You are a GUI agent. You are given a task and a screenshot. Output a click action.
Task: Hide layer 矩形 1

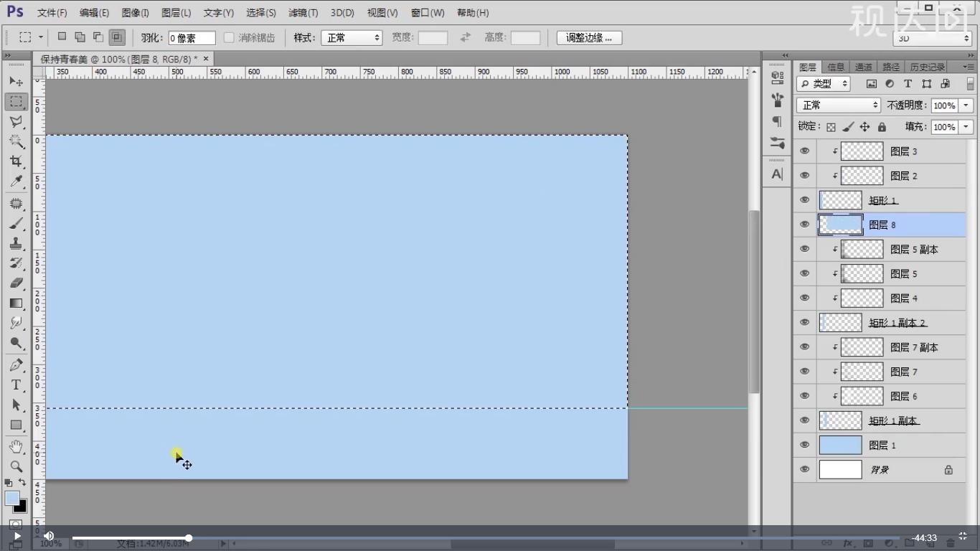point(804,200)
